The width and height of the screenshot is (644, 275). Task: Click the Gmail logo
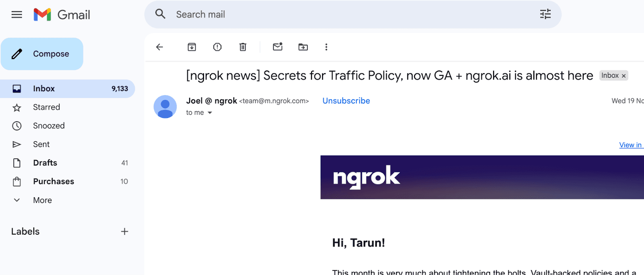pyautogui.click(x=62, y=15)
